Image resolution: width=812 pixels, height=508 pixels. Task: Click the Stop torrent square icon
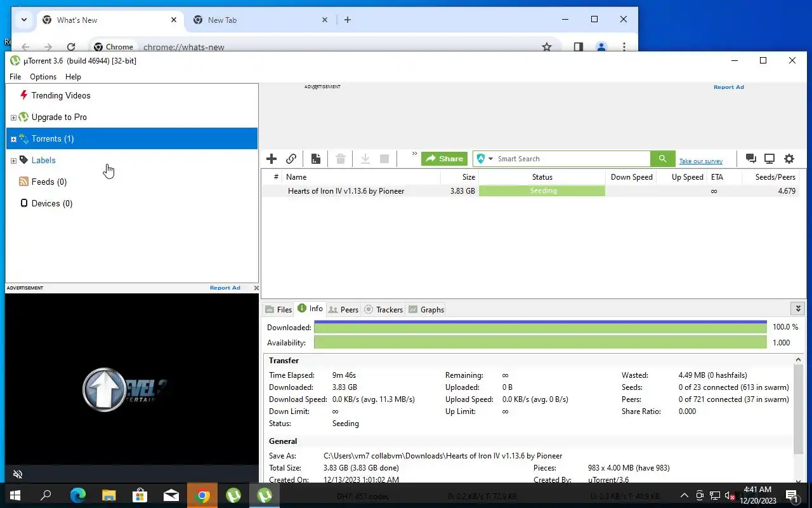pyautogui.click(x=384, y=159)
